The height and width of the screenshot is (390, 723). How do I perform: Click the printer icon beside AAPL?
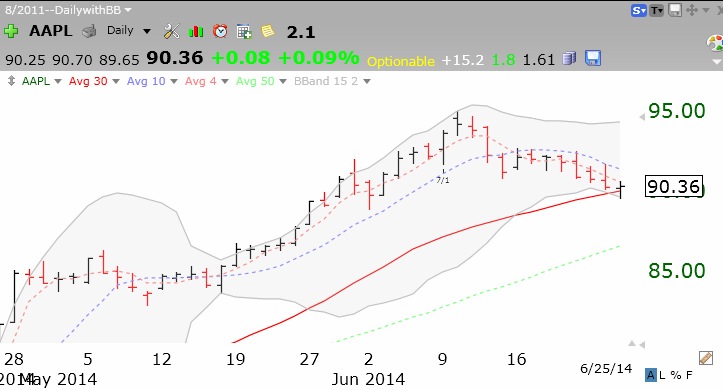coord(89,31)
